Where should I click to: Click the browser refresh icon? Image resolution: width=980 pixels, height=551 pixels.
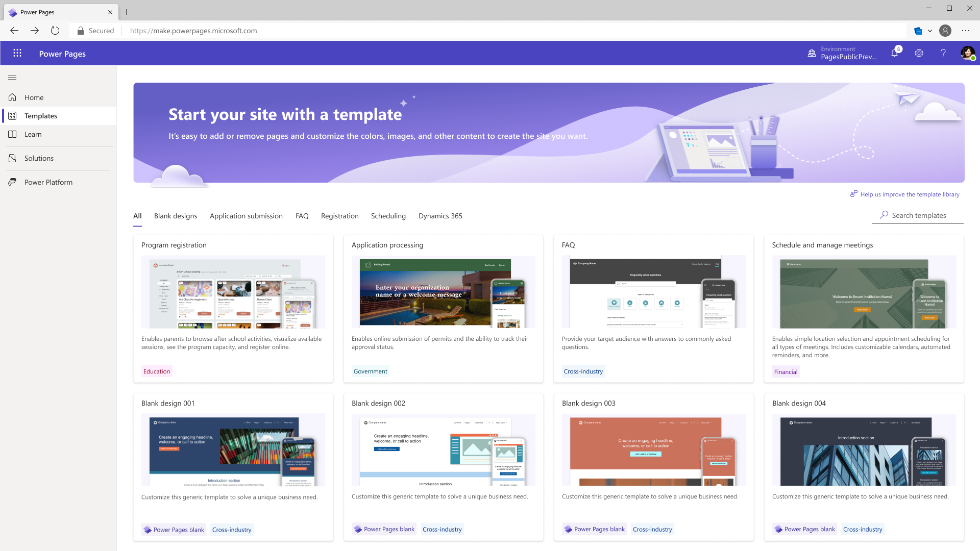55,31
